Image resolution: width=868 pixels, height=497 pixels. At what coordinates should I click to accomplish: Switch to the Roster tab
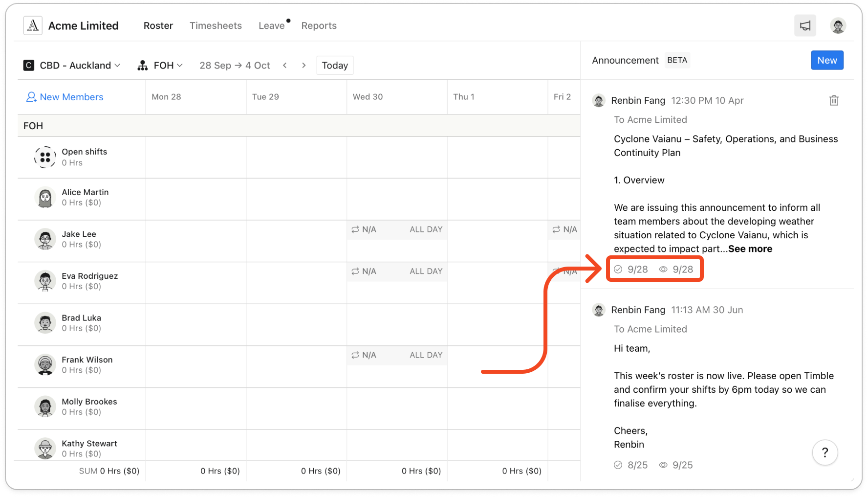pyautogui.click(x=158, y=25)
